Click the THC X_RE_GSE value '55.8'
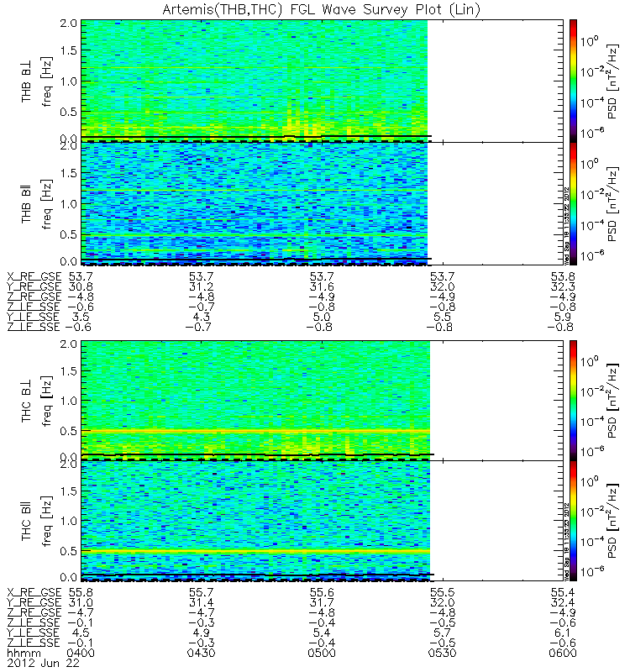Viewport: 630px width, 672px height. click(x=81, y=593)
